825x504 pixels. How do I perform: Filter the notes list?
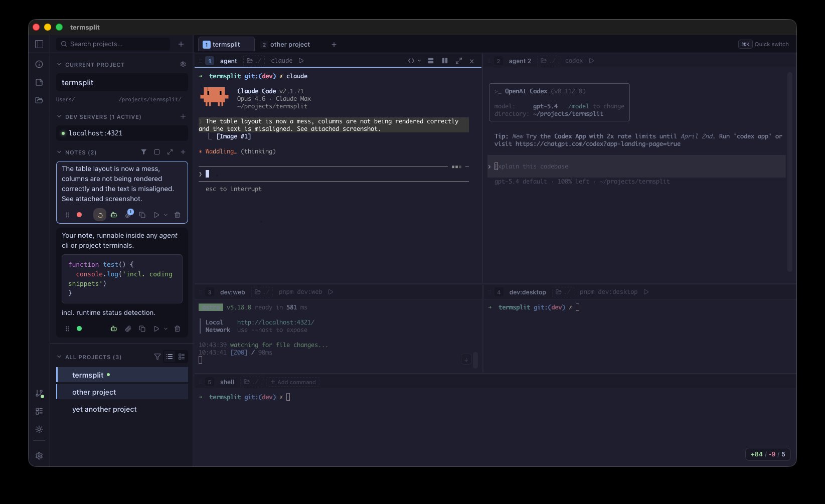(144, 151)
